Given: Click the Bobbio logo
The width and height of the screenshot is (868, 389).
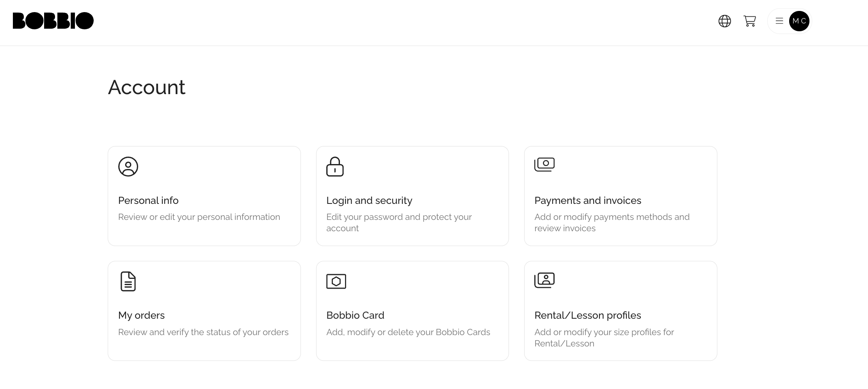Looking at the screenshot, I should click(x=53, y=21).
